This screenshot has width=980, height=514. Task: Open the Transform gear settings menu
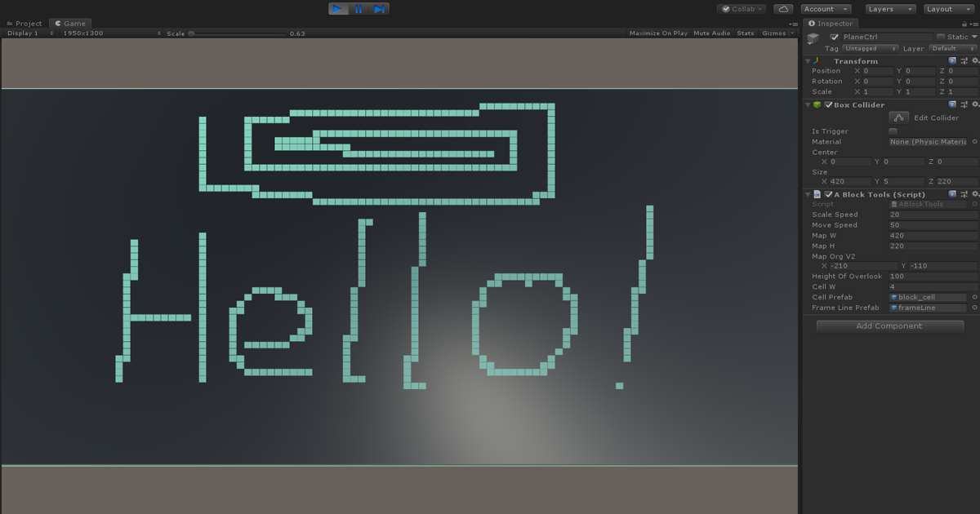click(x=974, y=61)
